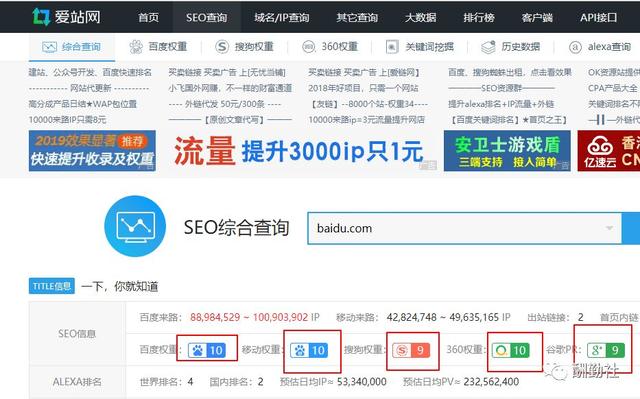The image size is (640, 399).
Task: Click the Baidu paw icon beside 百度权重 tab
Action: (x=136, y=47)
